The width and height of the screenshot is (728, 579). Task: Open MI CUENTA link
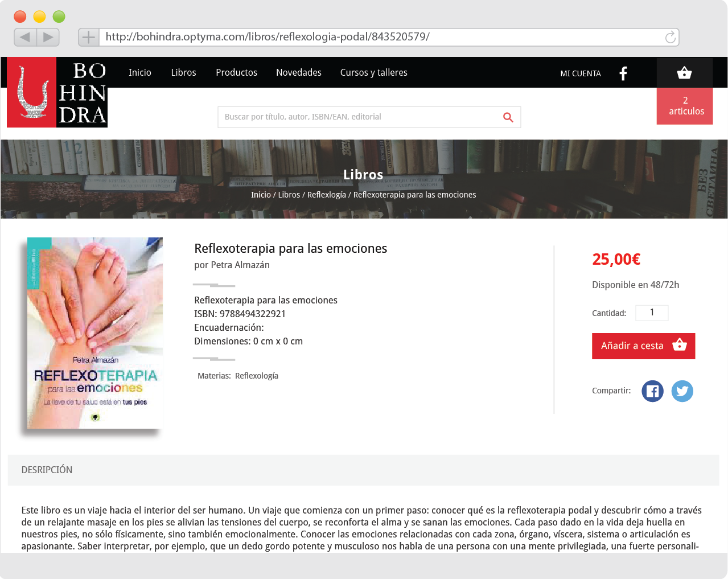click(x=581, y=73)
